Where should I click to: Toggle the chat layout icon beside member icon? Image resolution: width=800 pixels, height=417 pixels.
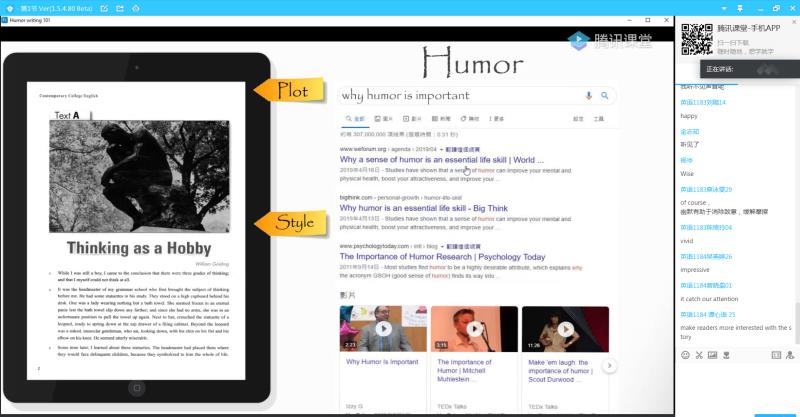tap(776, 354)
